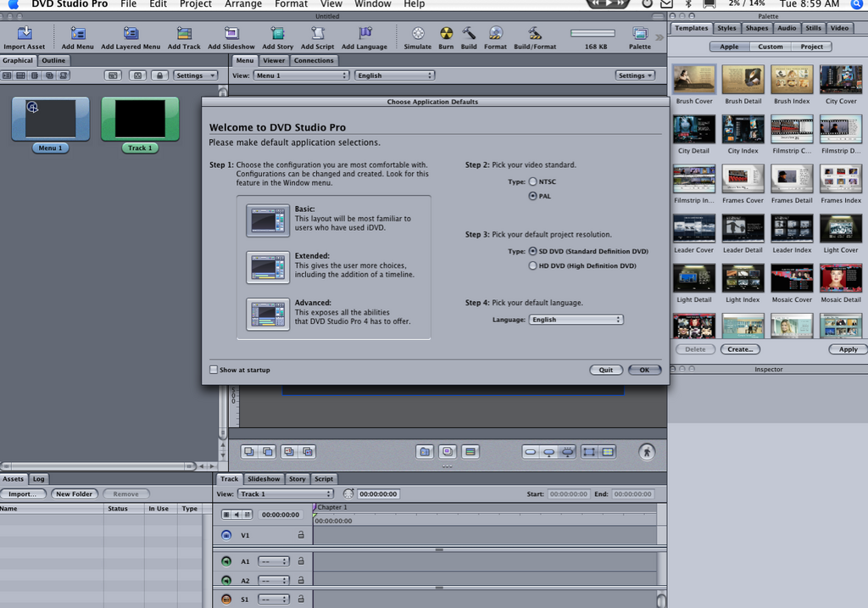Click the Add Layered Menu icon

click(131, 33)
